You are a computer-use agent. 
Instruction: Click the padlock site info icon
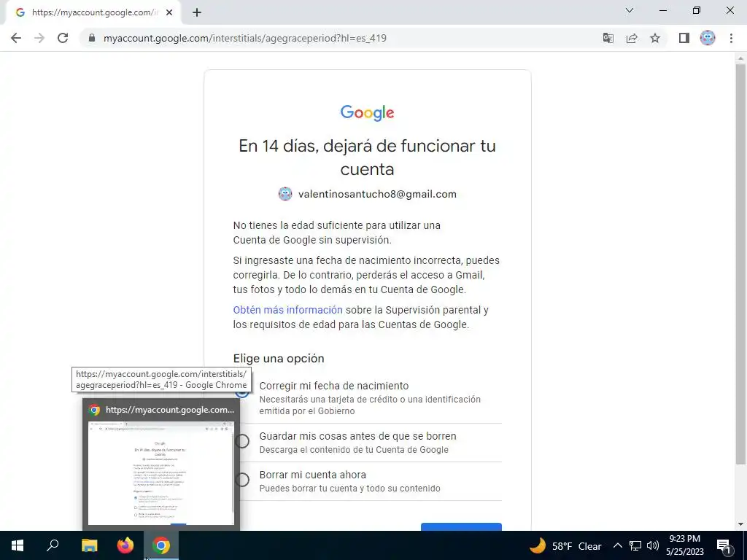(x=92, y=38)
